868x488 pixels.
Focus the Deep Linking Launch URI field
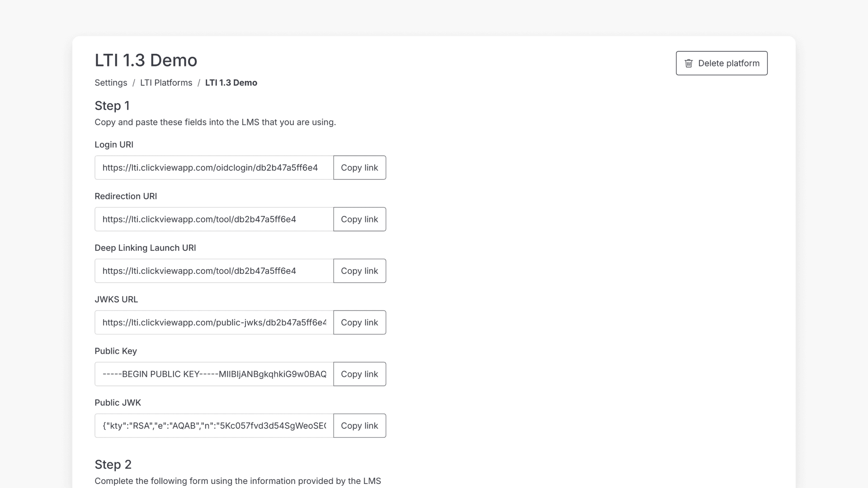pos(214,271)
